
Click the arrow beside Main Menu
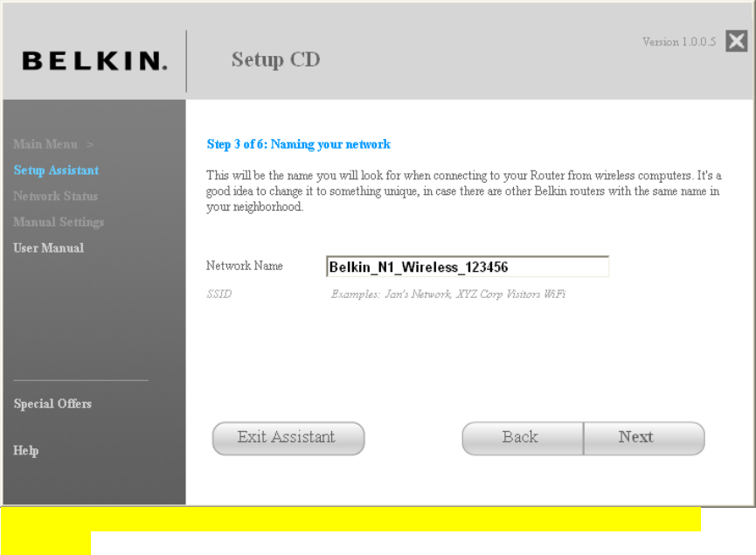point(90,145)
